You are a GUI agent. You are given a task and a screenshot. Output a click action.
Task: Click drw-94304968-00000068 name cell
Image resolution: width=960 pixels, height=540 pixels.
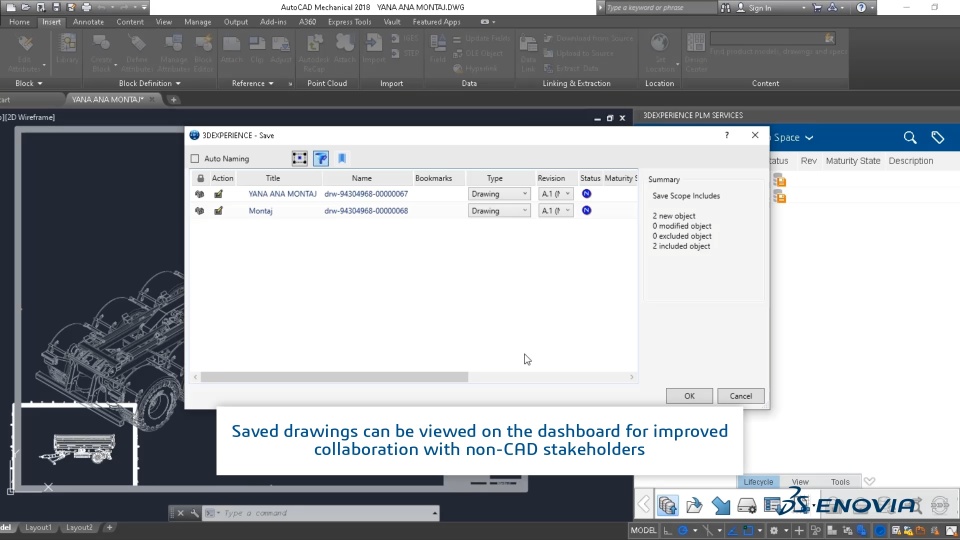pyautogui.click(x=366, y=211)
